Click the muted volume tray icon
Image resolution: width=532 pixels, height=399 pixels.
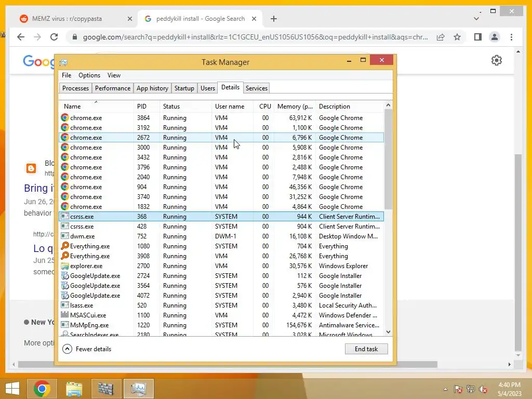(x=484, y=389)
